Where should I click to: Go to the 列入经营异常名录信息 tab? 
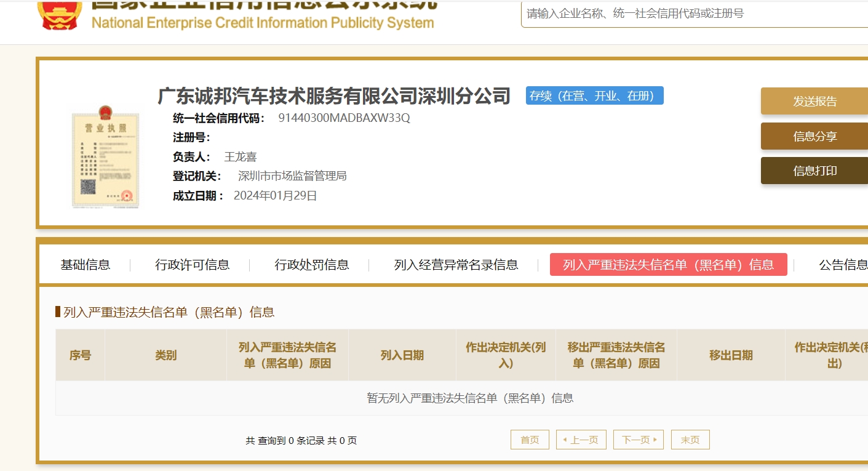tap(456, 265)
